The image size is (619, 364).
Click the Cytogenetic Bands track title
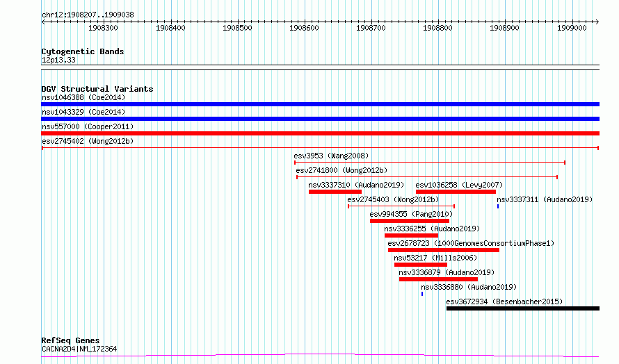tap(83, 51)
